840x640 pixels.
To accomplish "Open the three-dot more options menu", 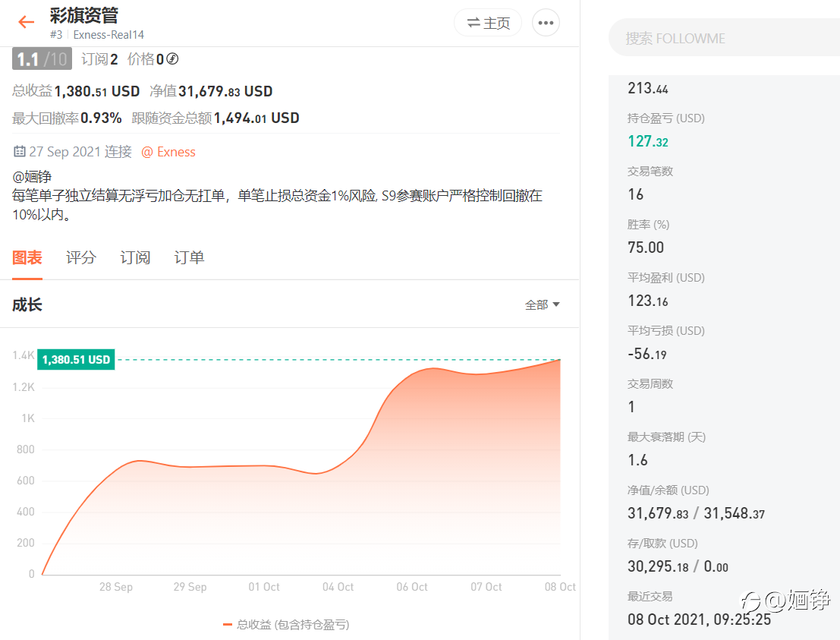I will click(x=546, y=23).
